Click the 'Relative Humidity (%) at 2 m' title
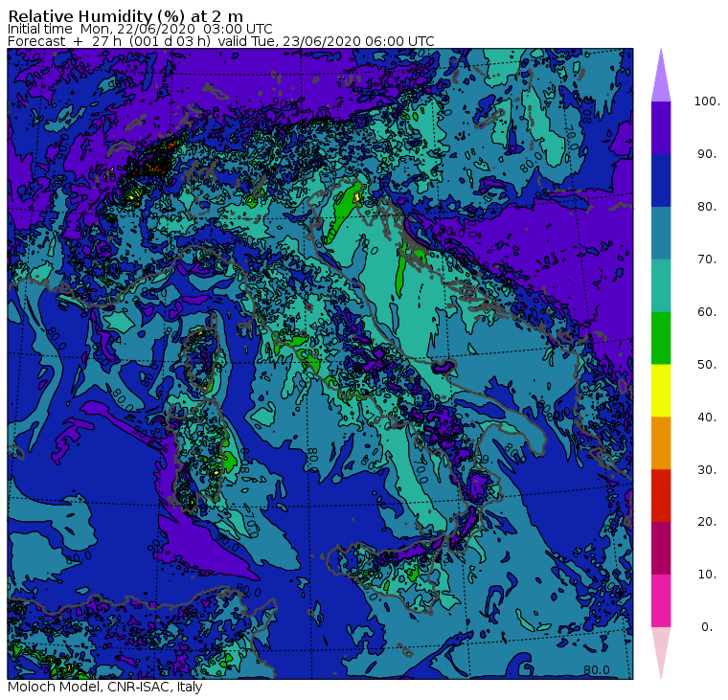The height and width of the screenshot is (700, 728). (x=125, y=16)
